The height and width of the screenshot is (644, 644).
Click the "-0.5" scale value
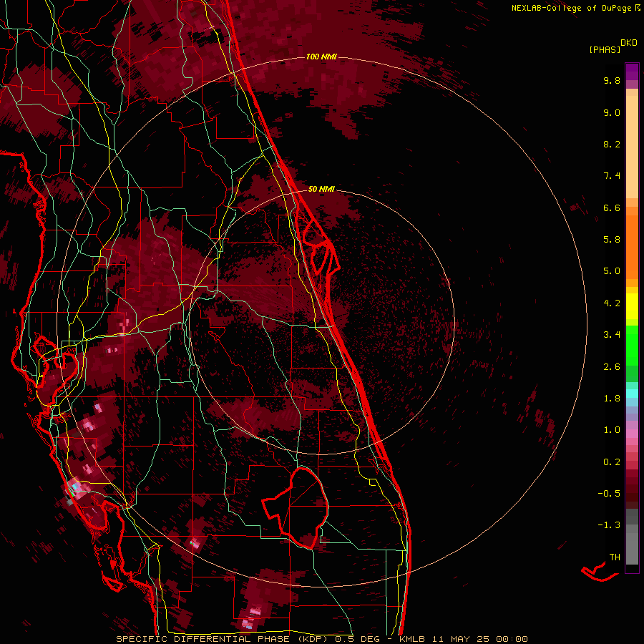tap(609, 494)
